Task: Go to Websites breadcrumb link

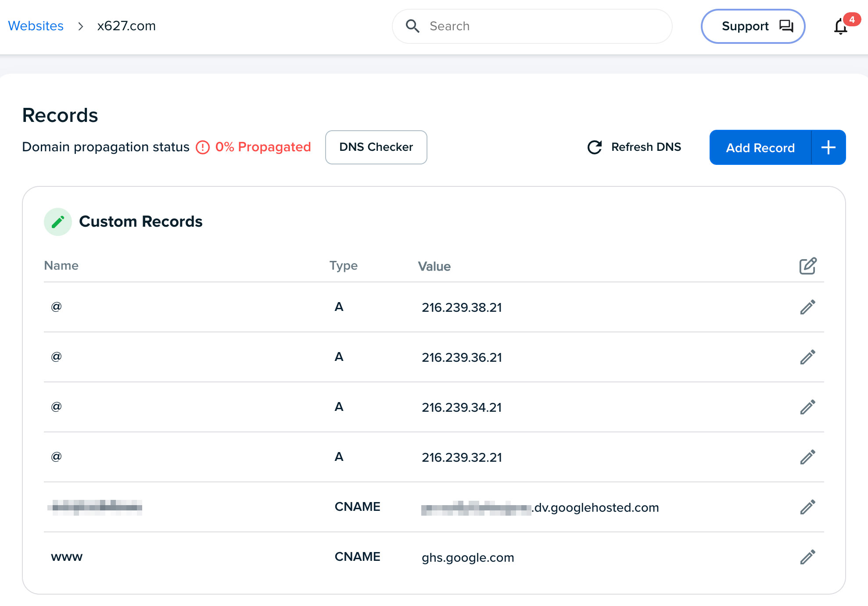Action: point(36,26)
